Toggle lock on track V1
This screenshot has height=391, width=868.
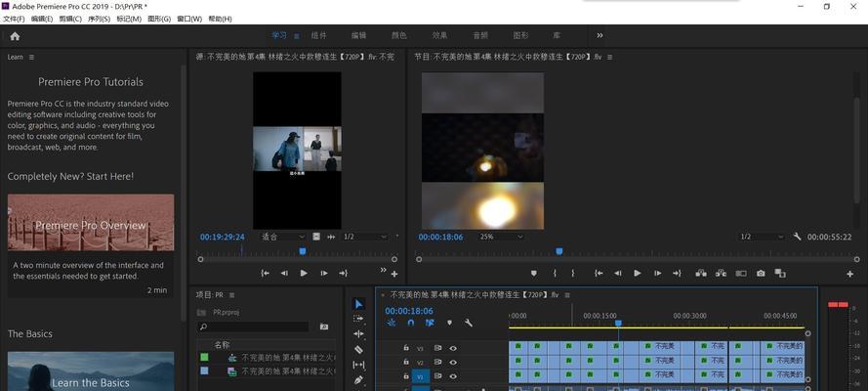click(x=406, y=375)
